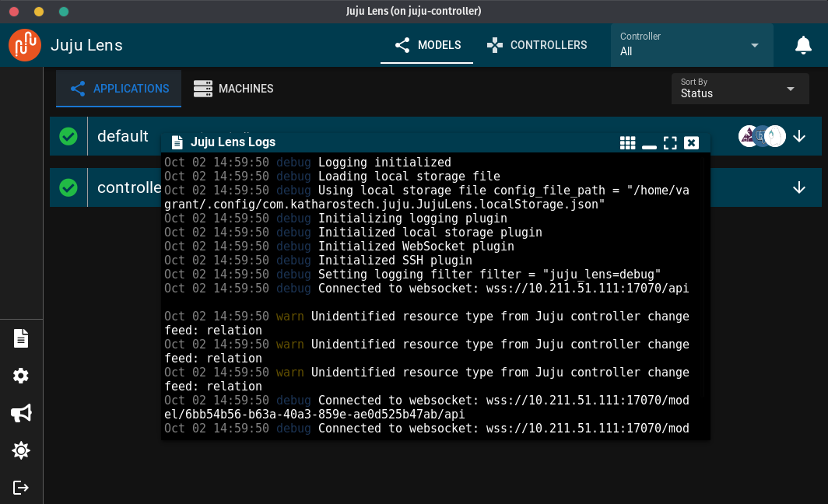Open logs via sidebar document icon
The height and width of the screenshot is (504, 828).
(21, 338)
